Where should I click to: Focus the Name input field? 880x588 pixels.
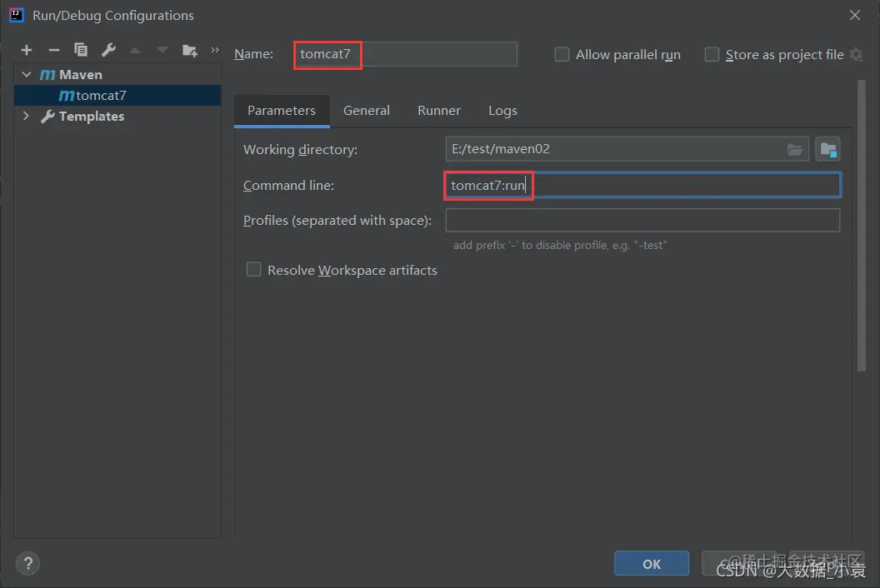(x=405, y=54)
